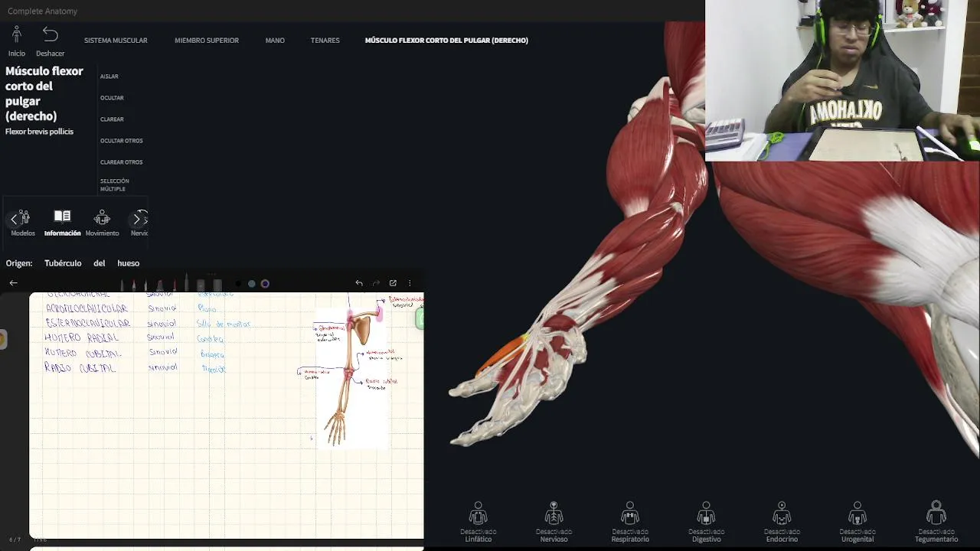
Task: Click the Flexor brevis pollicis subtitle
Action: pyautogui.click(x=39, y=132)
